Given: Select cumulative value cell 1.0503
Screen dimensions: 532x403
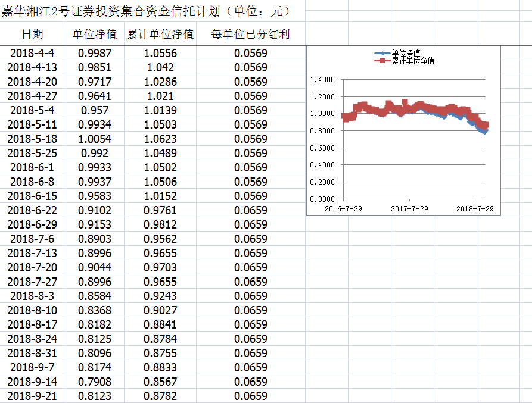Looking at the screenshot, I should pos(160,124).
